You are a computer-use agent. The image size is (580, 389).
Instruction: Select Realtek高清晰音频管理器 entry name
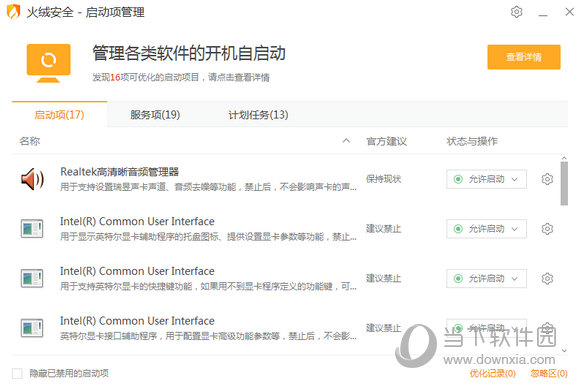(119, 172)
